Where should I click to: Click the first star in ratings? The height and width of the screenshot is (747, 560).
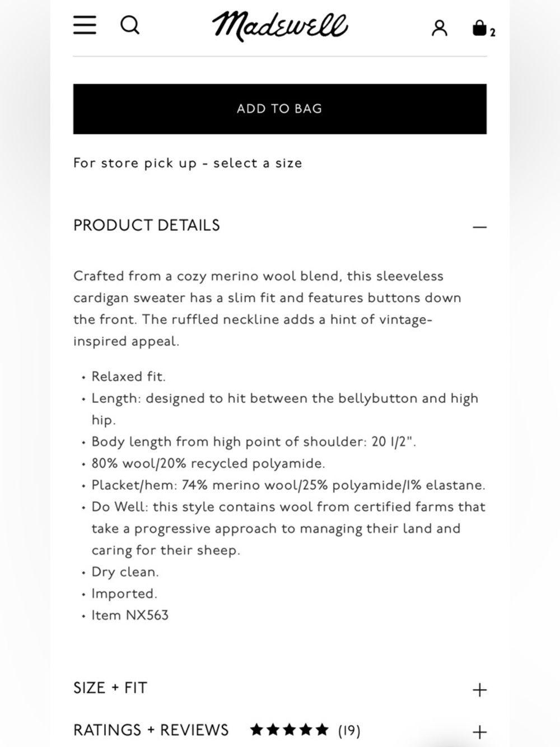click(x=256, y=730)
